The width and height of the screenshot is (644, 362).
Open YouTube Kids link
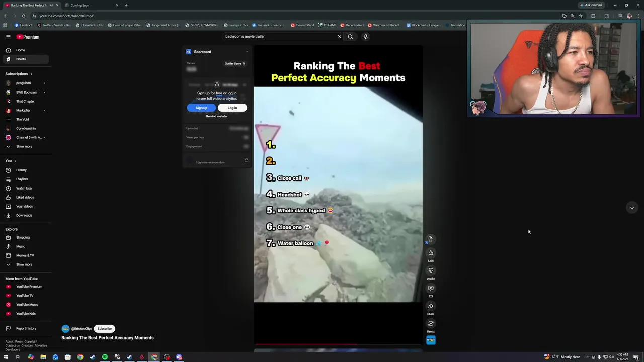(25, 314)
